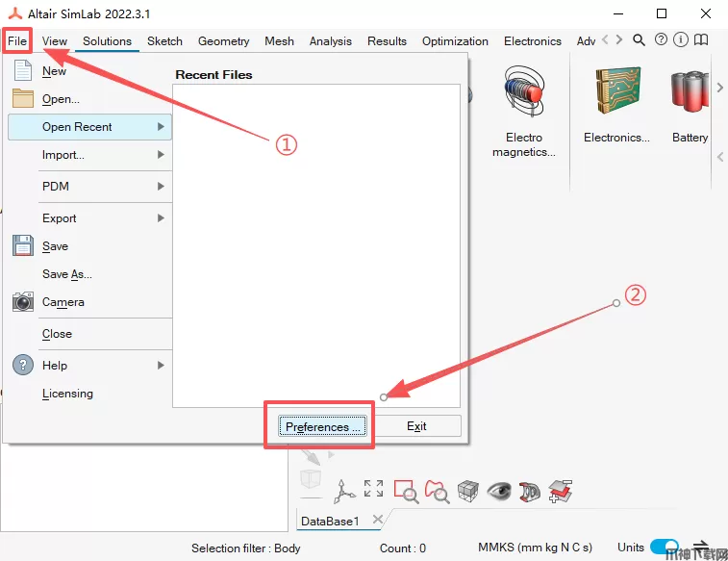Click the layered add/remove selection icon
728x561 pixels.
point(561,492)
